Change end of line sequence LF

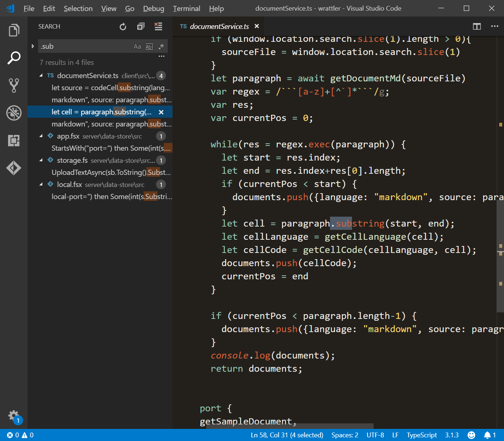pos(395,435)
